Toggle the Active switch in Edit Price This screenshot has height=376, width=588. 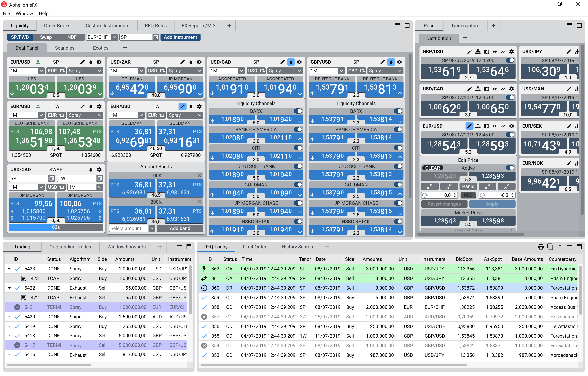(510, 168)
